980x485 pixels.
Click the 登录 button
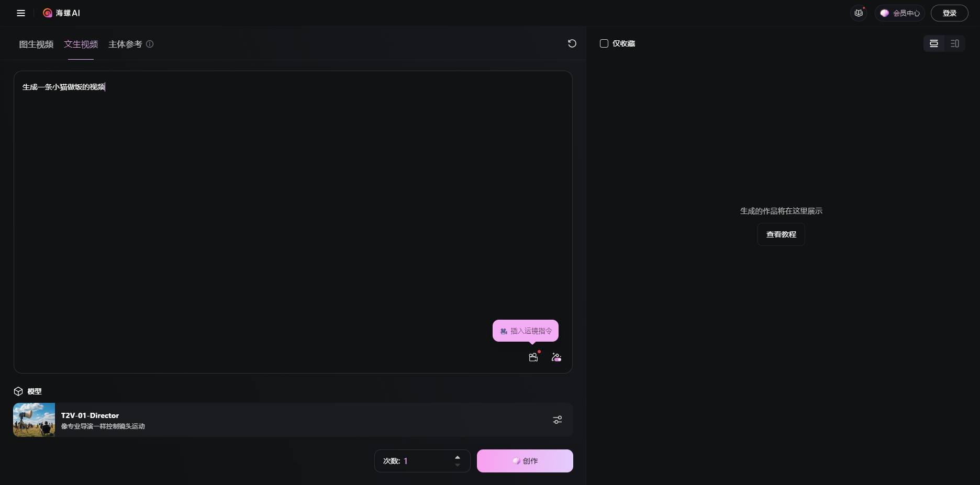(x=950, y=13)
